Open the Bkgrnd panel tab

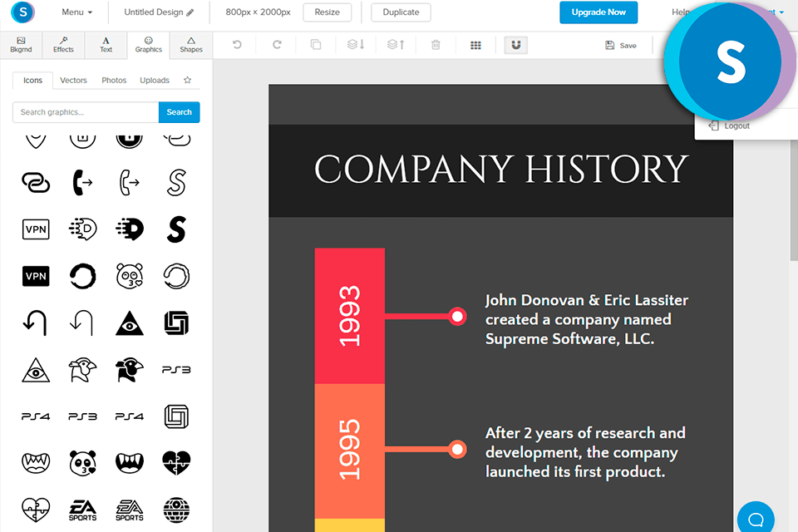click(x=21, y=45)
